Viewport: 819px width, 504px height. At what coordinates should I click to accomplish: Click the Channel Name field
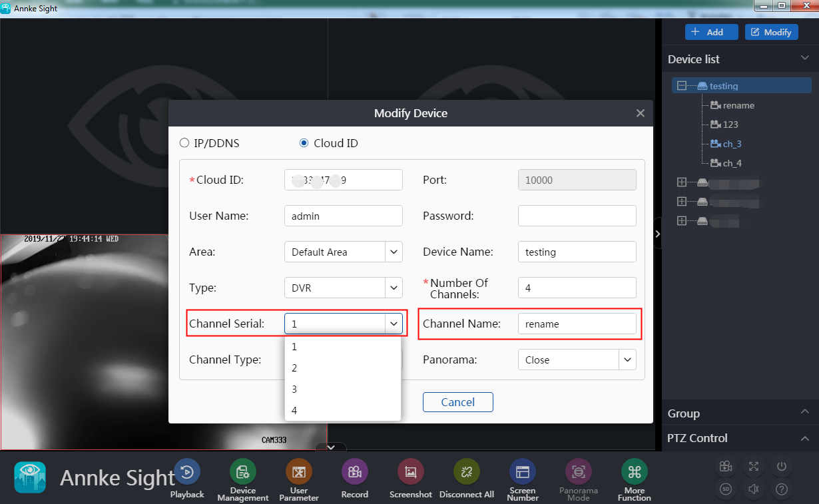pos(577,324)
